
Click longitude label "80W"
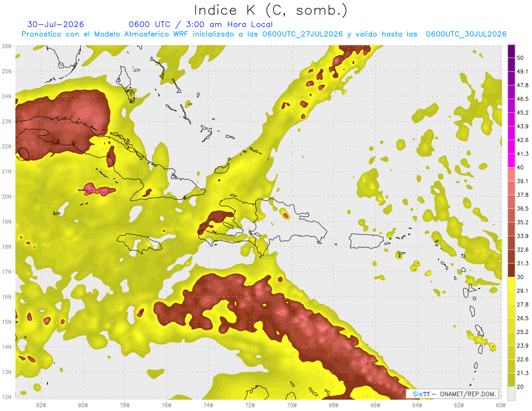coord(83,405)
